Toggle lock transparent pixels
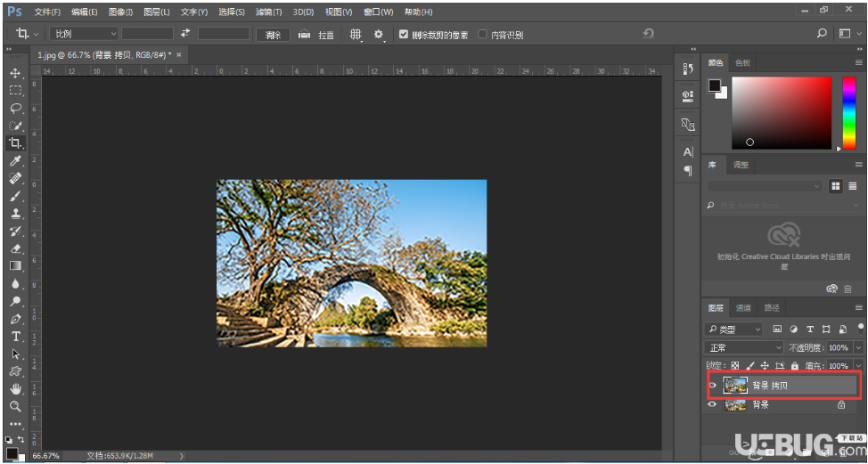 (735, 365)
